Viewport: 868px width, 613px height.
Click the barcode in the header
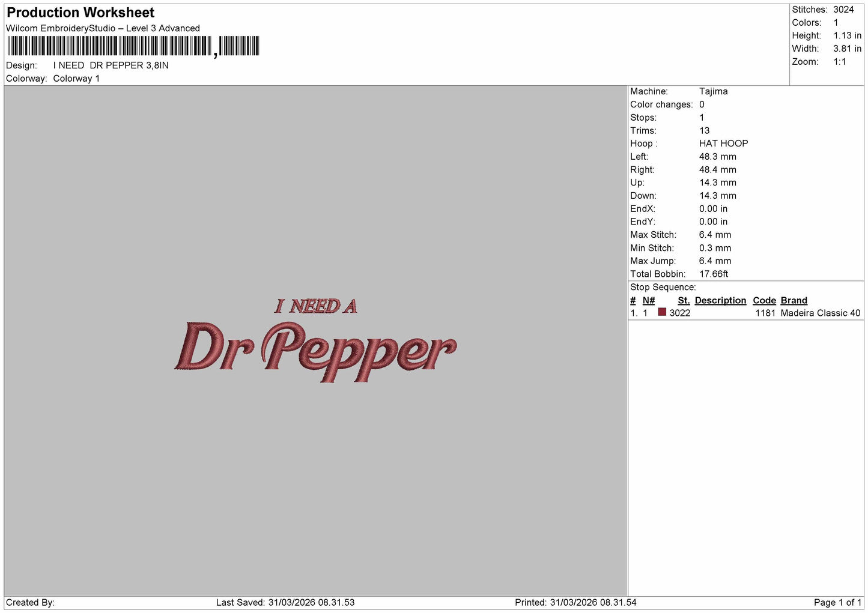click(x=133, y=46)
